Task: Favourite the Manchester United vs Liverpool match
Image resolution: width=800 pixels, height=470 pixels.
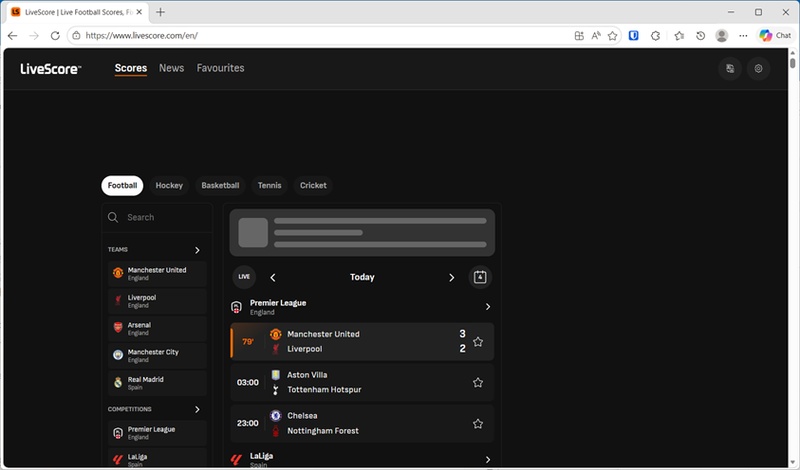Action: (478, 342)
